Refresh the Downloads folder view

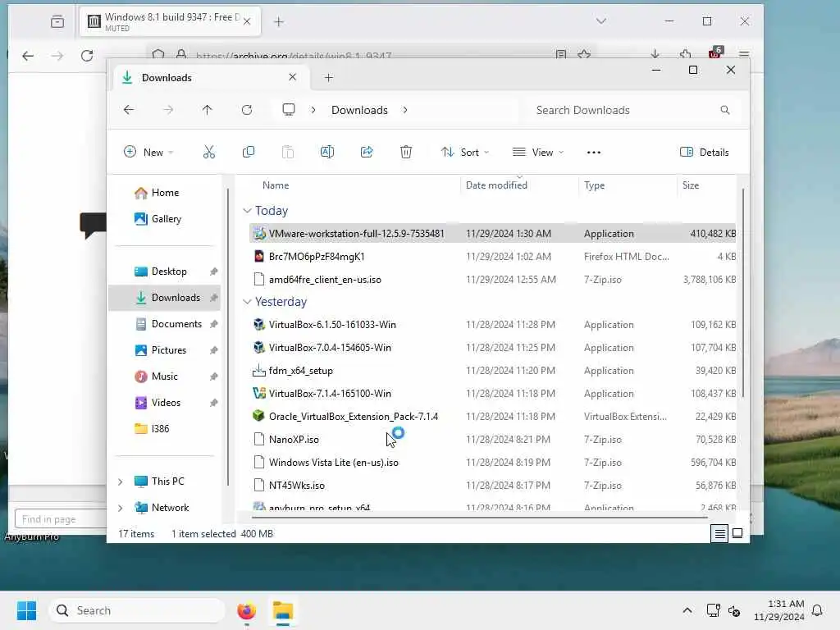(247, 110)
